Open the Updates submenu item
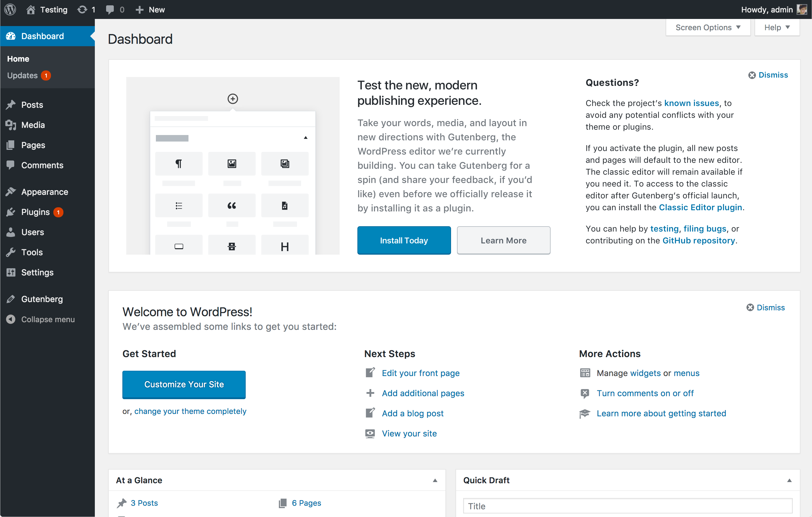Viewport: 812px width, 517px height. click(23, 76)
